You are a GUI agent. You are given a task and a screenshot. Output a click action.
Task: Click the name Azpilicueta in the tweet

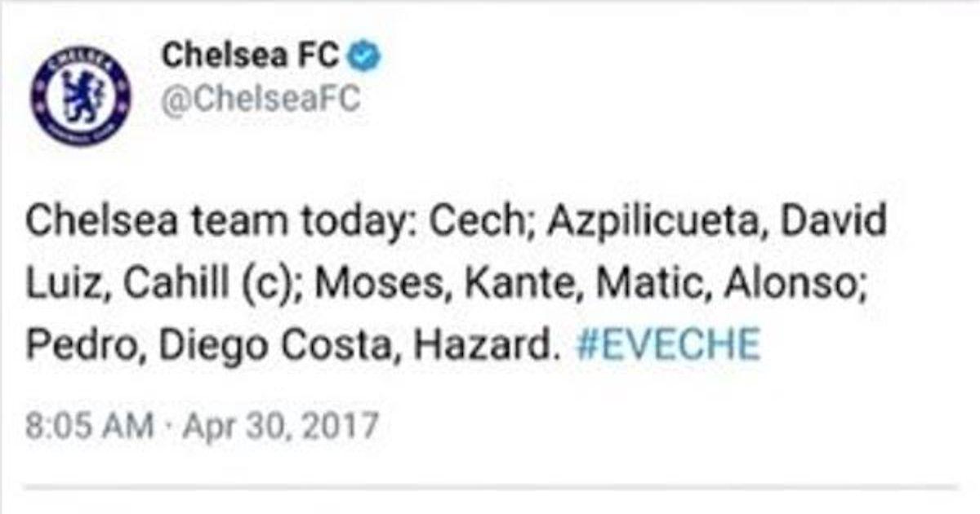(x=648, y=224)
